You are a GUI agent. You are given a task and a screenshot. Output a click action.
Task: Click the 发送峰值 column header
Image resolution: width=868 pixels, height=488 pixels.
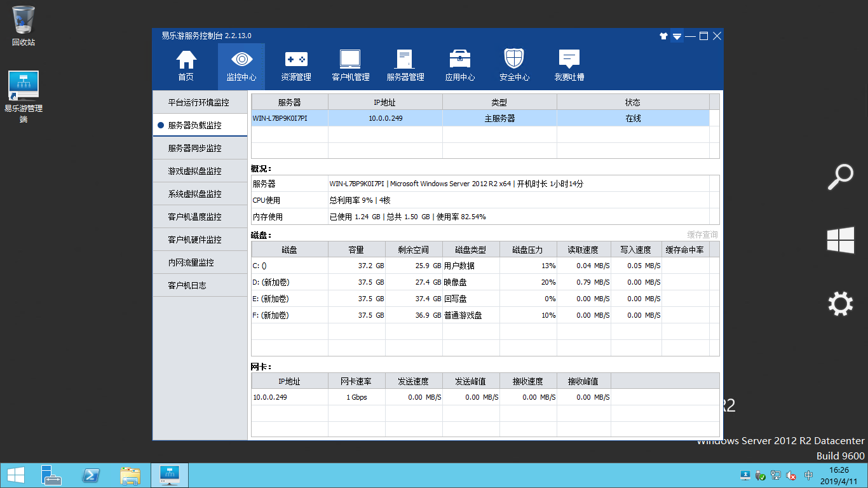(x=471, y=381)
